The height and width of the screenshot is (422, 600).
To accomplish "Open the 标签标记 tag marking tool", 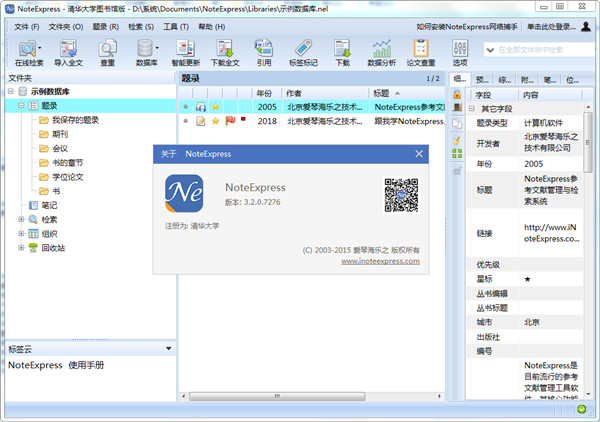I will click(303, 48).
